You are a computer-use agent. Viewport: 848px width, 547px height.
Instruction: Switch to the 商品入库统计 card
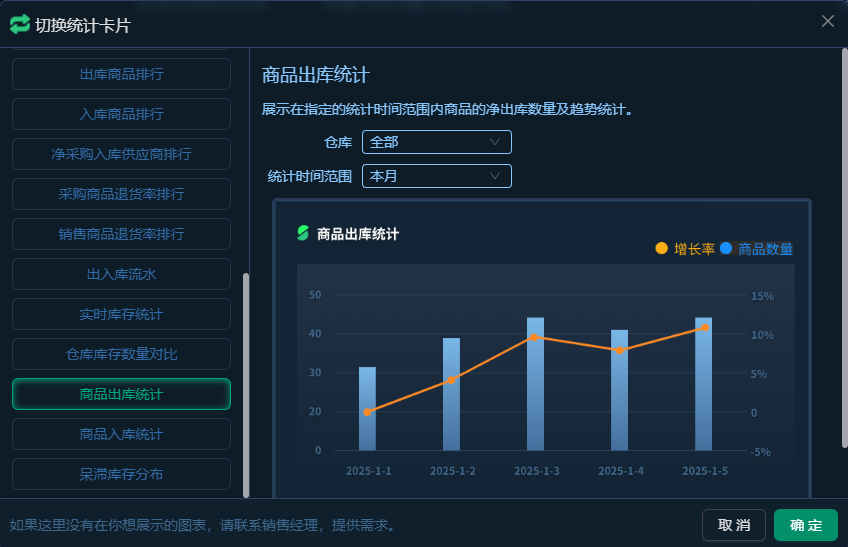coord(121,434)
